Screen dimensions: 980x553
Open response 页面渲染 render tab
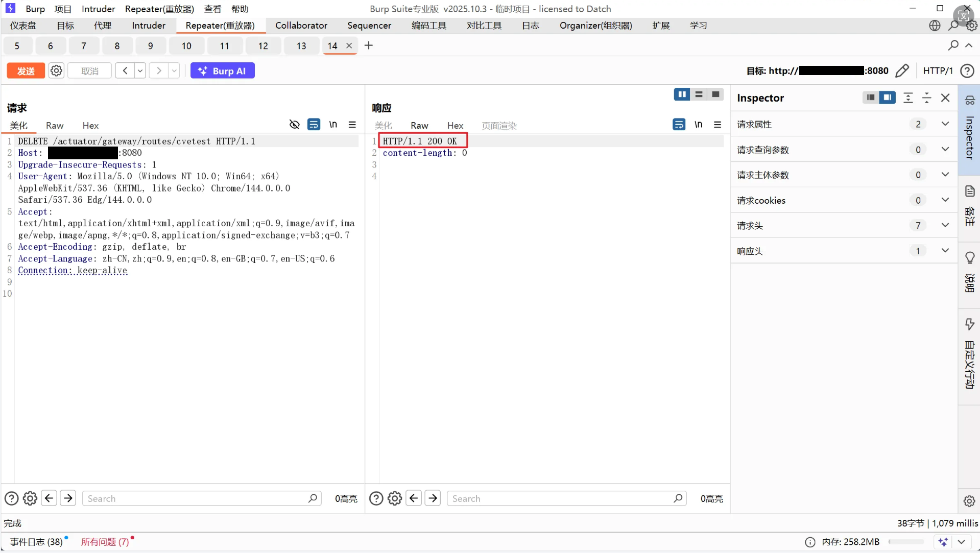(x=499, y=126)
